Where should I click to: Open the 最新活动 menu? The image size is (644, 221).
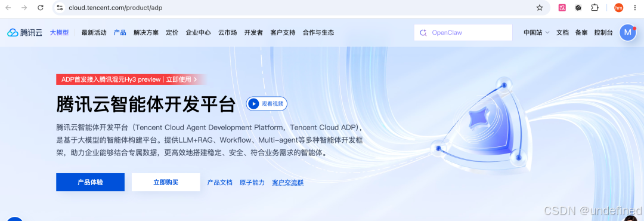94,32
